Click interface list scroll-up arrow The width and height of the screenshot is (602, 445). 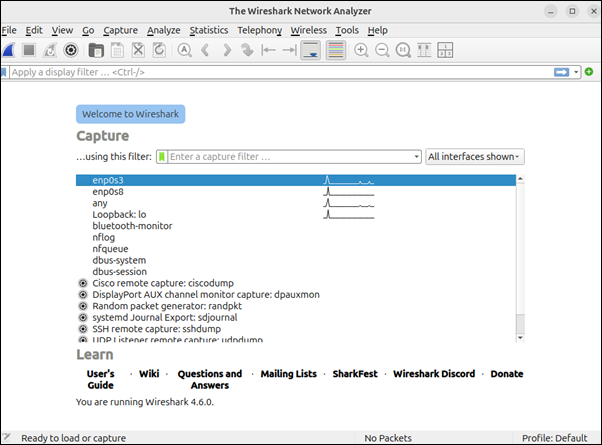(x=520, y=179)
